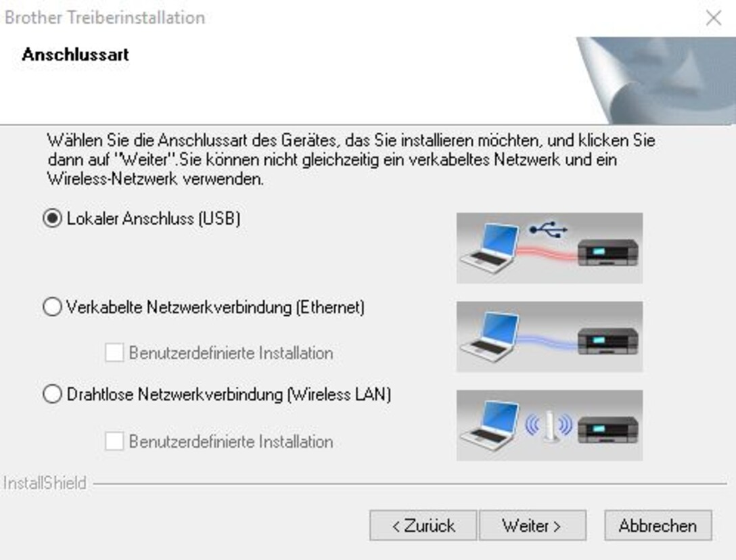Image resolution: width=736 pixels, height=560 pixels.
Task: Click the USB connection illustration
Action: tap(549, 248)
